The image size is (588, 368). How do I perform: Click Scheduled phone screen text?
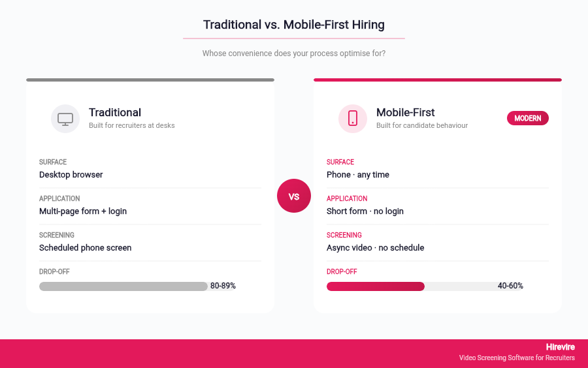86,248
